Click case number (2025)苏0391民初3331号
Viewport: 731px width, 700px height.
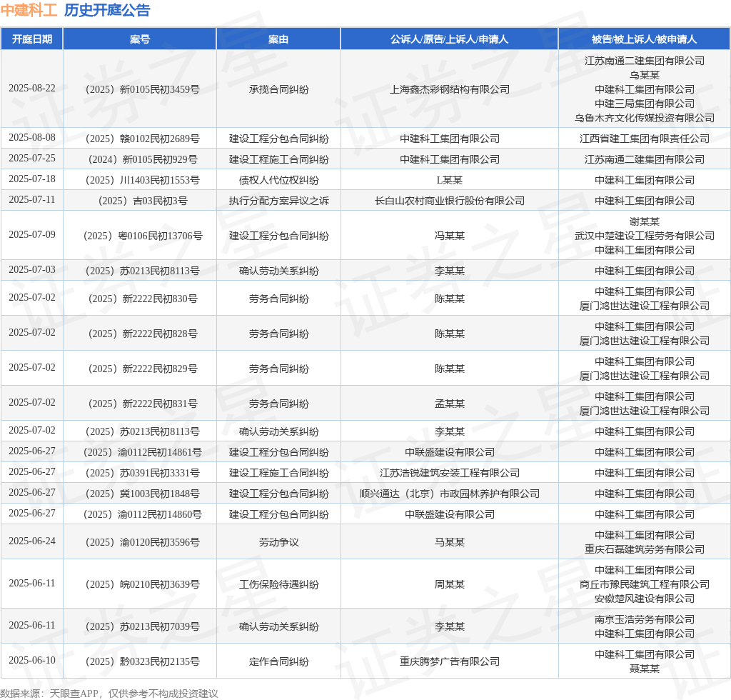pos(140,473)
